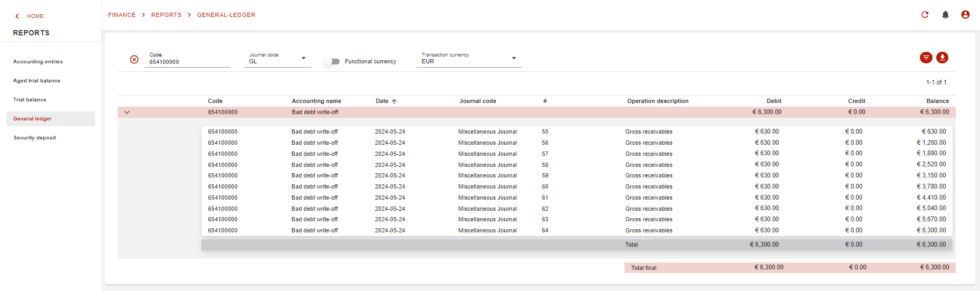Collapse the Bad debt write-off row
Screen dimensions: 980x291
click(x=127, y=112)
